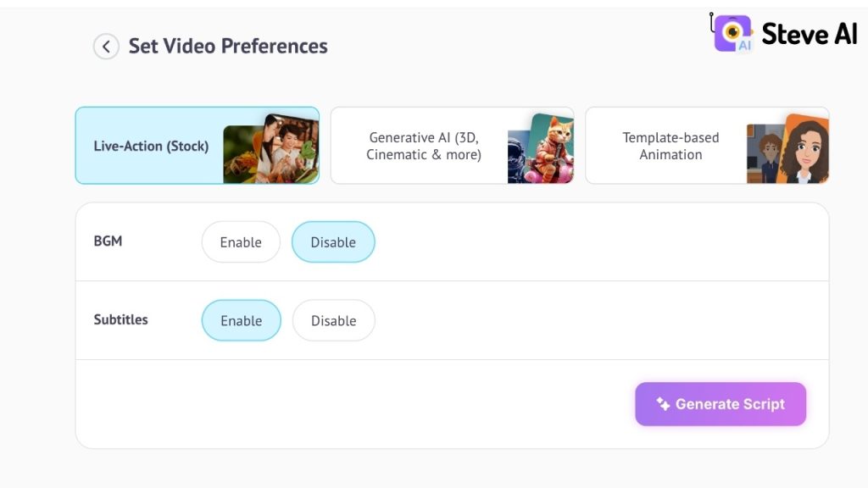The image size is (868, 488).
Task: Select the Live-Action (Stock) option
Action: pyautogui.click(x=153, y=145)
